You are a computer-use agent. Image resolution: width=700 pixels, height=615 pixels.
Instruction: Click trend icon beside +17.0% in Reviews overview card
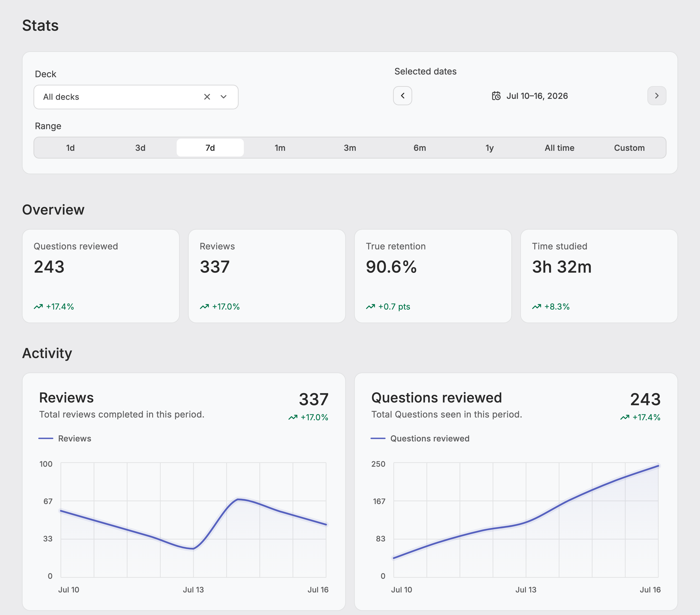point(204,306)
